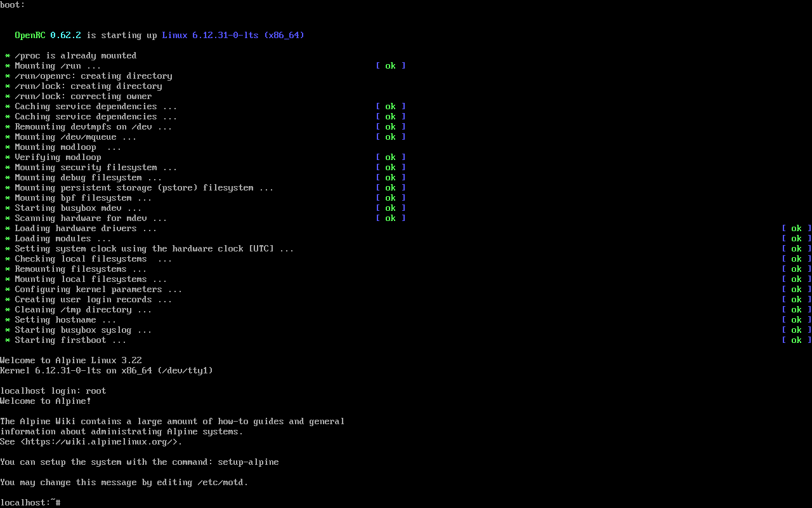Click '/proc is already mounted' line
812x508 pixels.
76,56
